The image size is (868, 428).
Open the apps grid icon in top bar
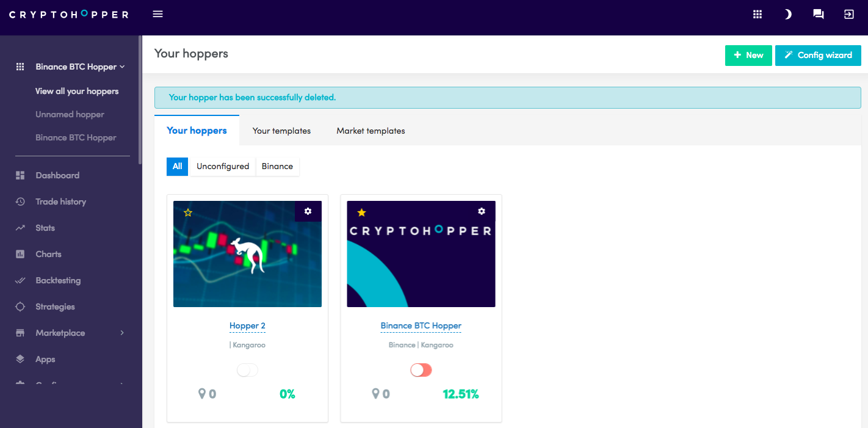(758, 14)
